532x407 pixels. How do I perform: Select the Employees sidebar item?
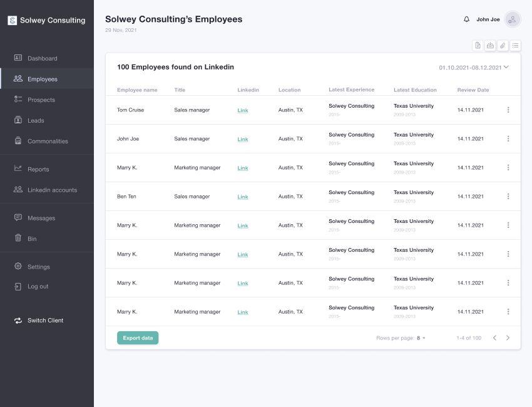tap(47, 79)
